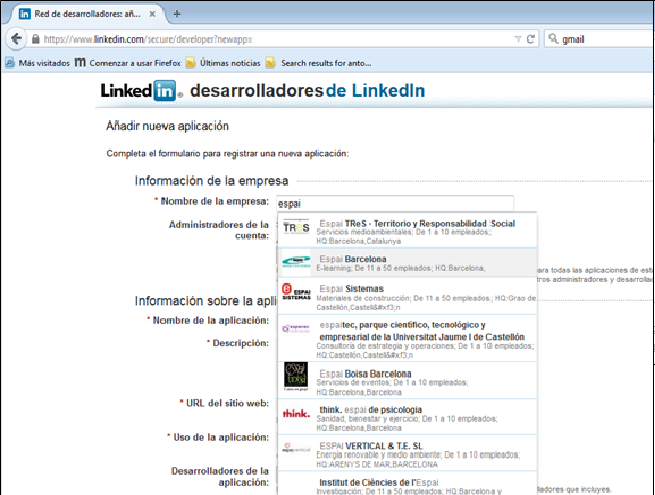Click the Espai TReS company logo
Screen dimensions: 655x495
tap(297, 229)
